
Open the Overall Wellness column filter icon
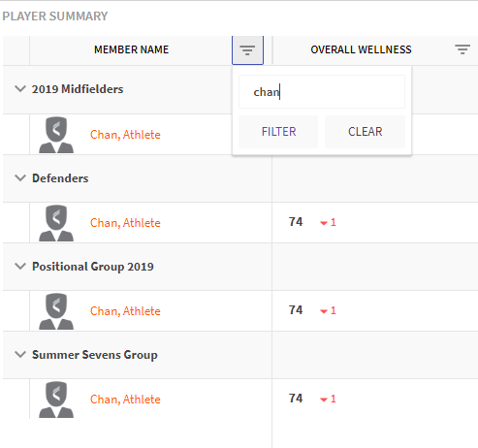462,49
